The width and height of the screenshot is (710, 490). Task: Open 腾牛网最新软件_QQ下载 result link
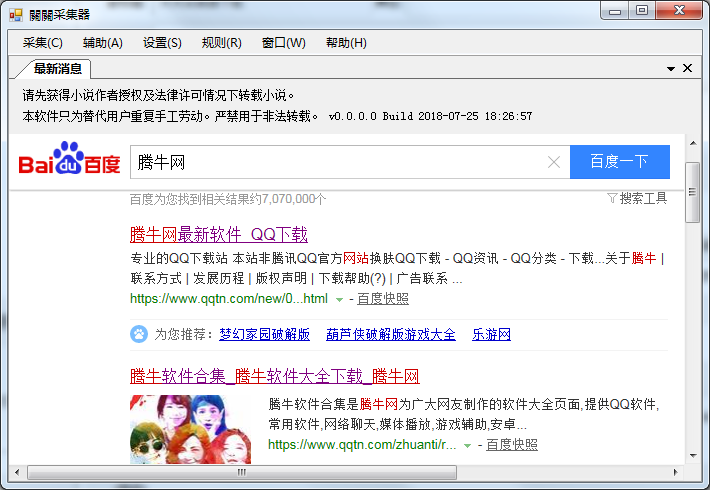pyautogui.click(x=219, y=235)
